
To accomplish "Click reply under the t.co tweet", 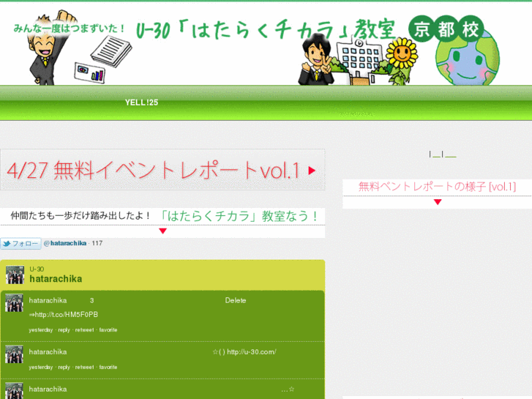I will point(64,329).
